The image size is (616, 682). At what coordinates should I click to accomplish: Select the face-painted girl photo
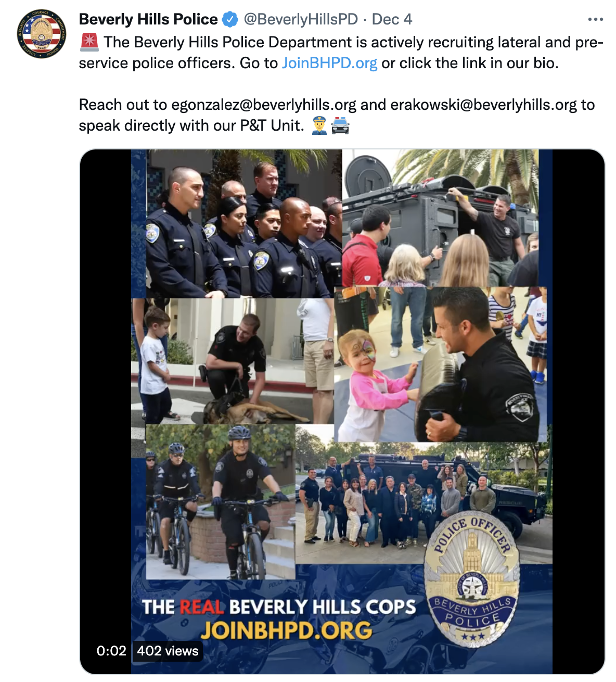click(441, 364)
